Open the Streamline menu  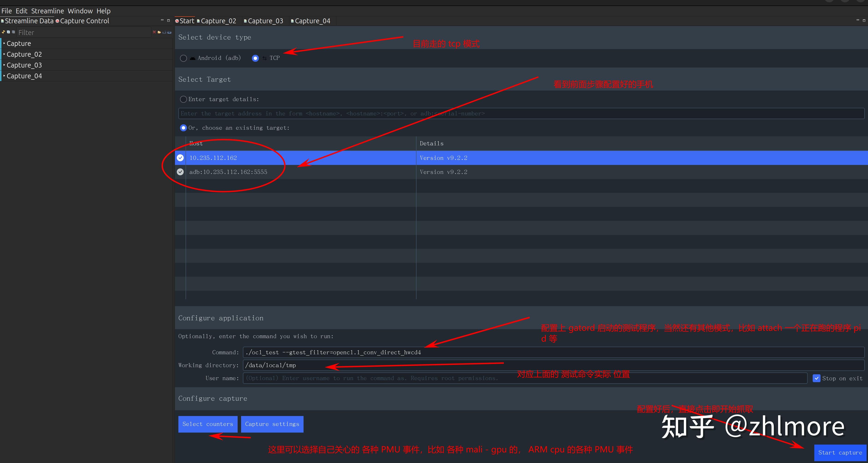coord(47,11)
